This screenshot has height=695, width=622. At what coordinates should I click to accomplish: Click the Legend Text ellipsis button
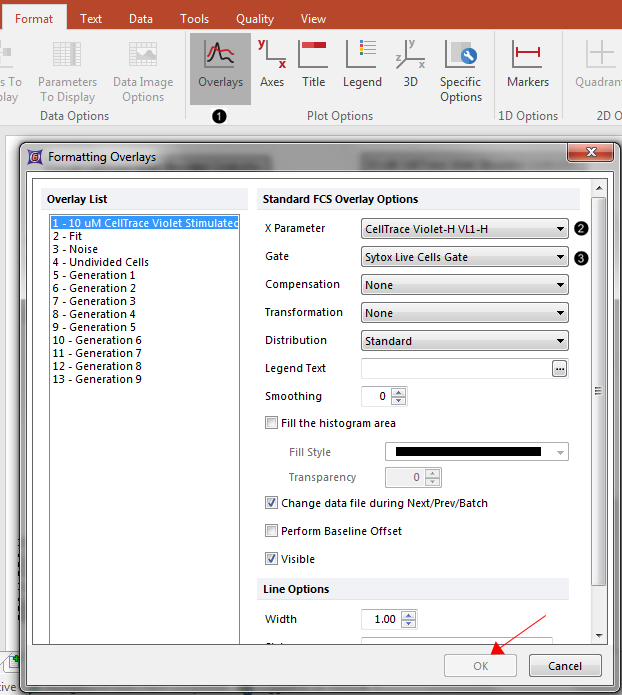[x=560, y=369]
